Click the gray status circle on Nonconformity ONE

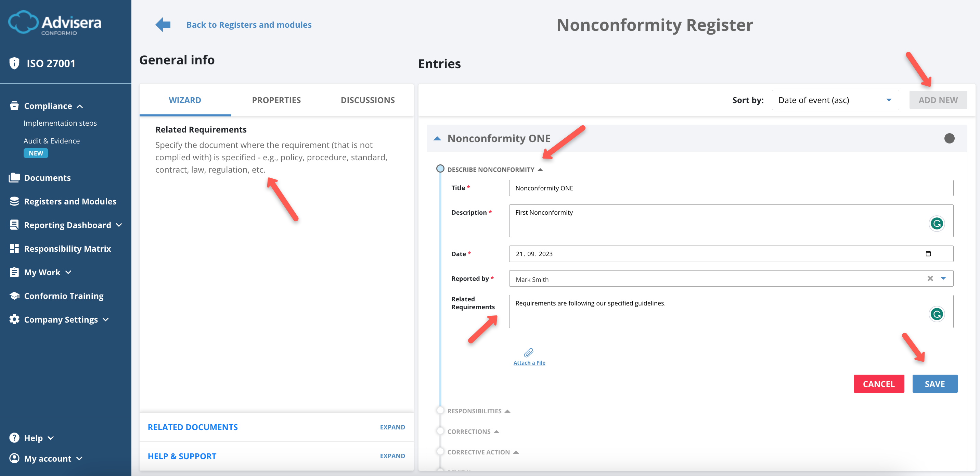(x=950, y=139)
